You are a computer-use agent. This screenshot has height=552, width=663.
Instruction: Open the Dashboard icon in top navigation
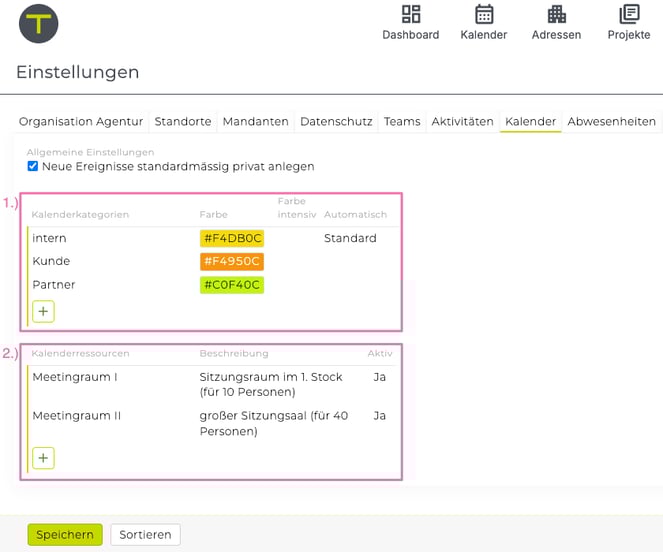tap(411, 14)
